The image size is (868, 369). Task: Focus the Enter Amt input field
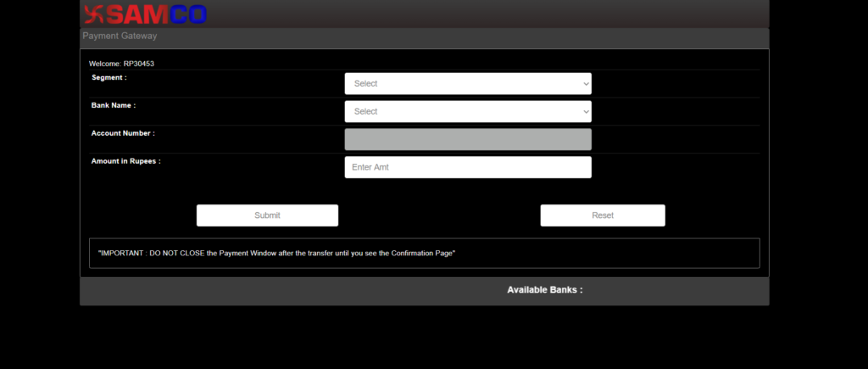(x=468, y=167)
